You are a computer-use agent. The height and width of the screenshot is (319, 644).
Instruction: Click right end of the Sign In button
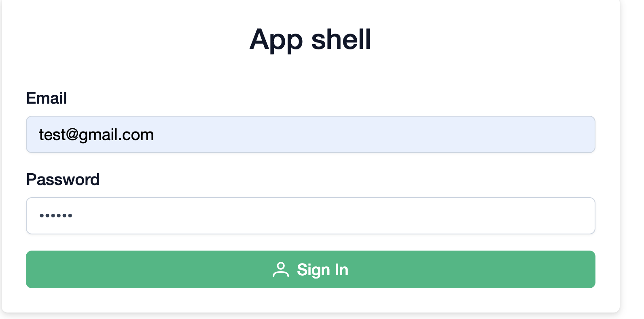pos(574,270)
